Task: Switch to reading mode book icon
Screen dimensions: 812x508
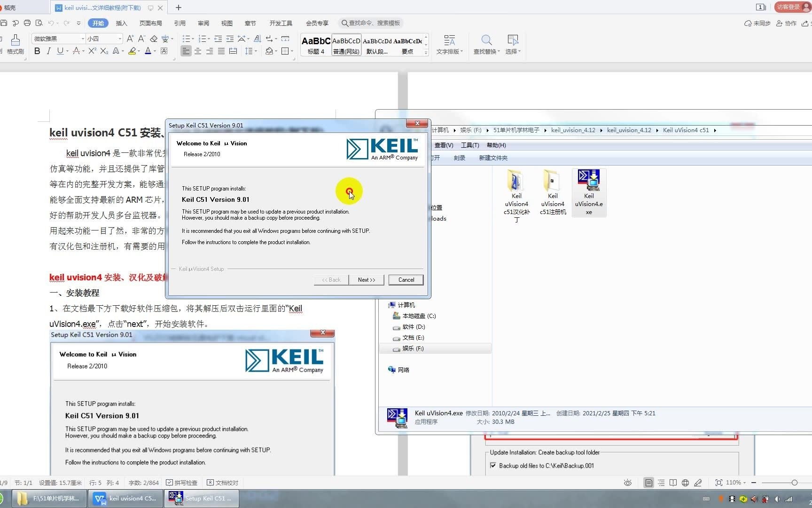Action: 673,483
